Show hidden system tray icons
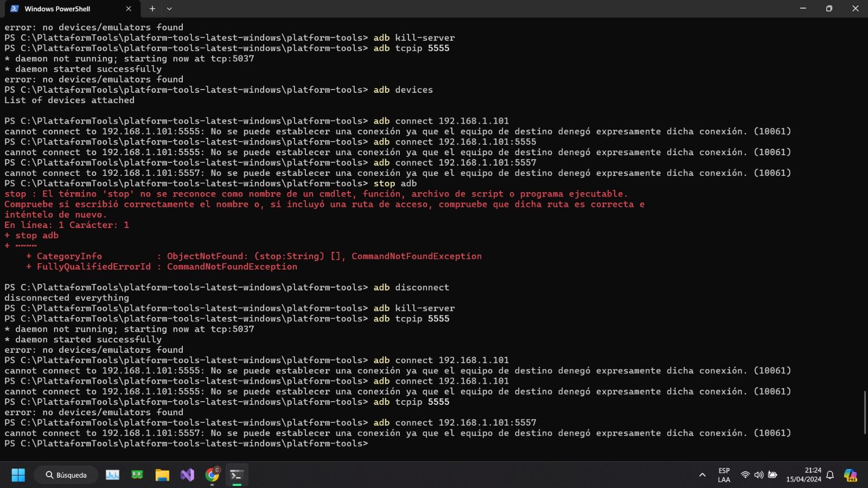868x488 pixels. [x=702, y=475]
